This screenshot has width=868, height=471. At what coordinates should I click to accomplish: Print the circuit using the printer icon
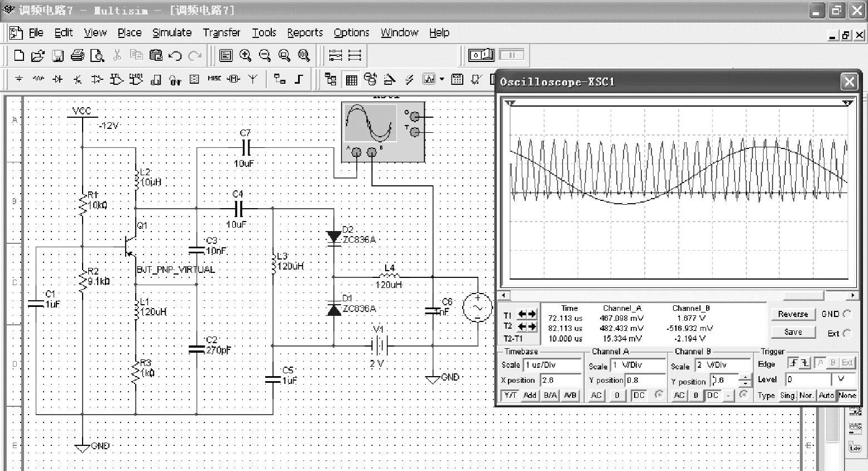(x=78, y=55)
